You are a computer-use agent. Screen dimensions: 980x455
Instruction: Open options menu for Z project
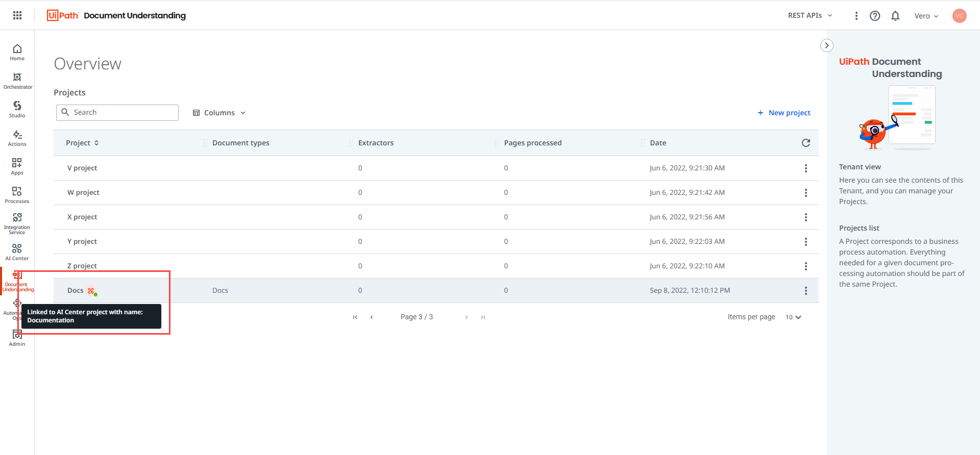[x=806, y=266]
